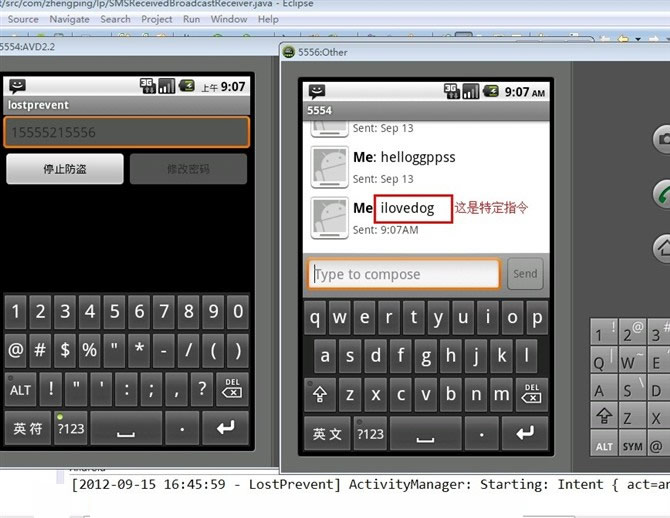Tap the DEL key on 5556 soft keyboard

click(532, 394)
